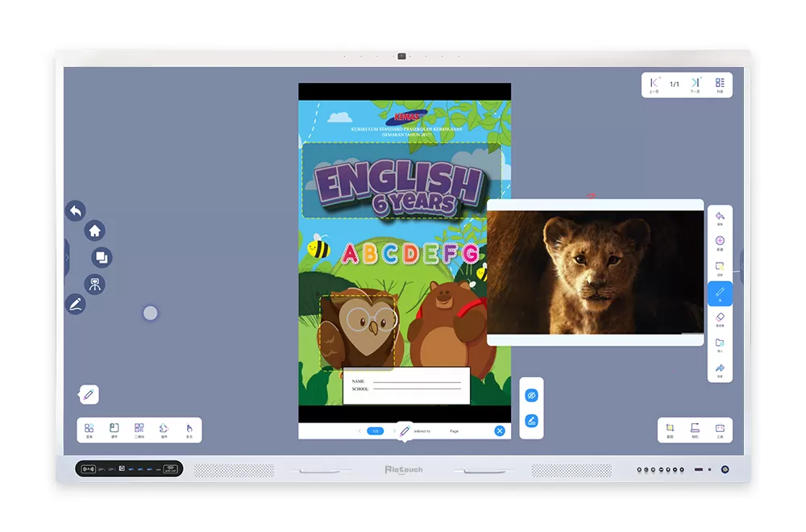Go to home via floating menu

(94, 231)
